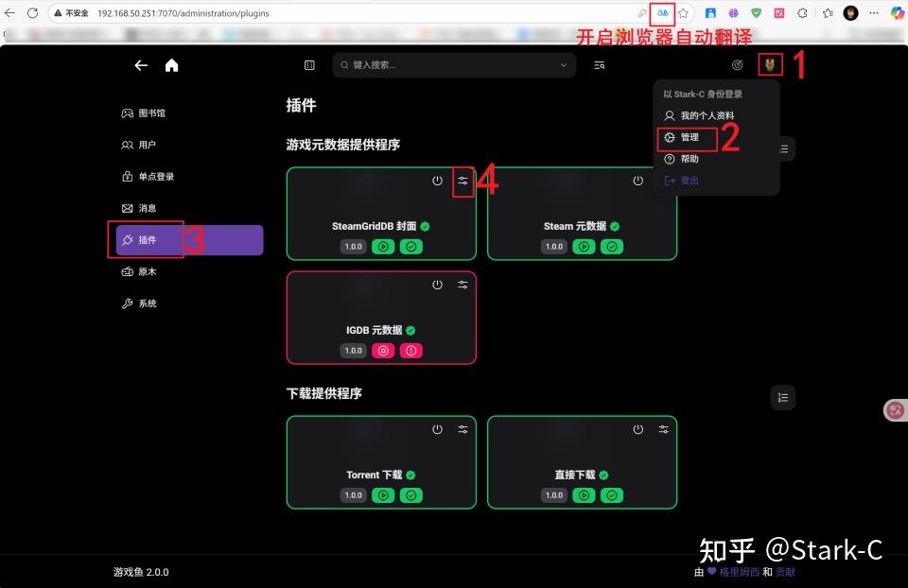Screen dimensions: 908x588
Task: Select the 原木 sidebar entry
Action: [x=148, y=271]
